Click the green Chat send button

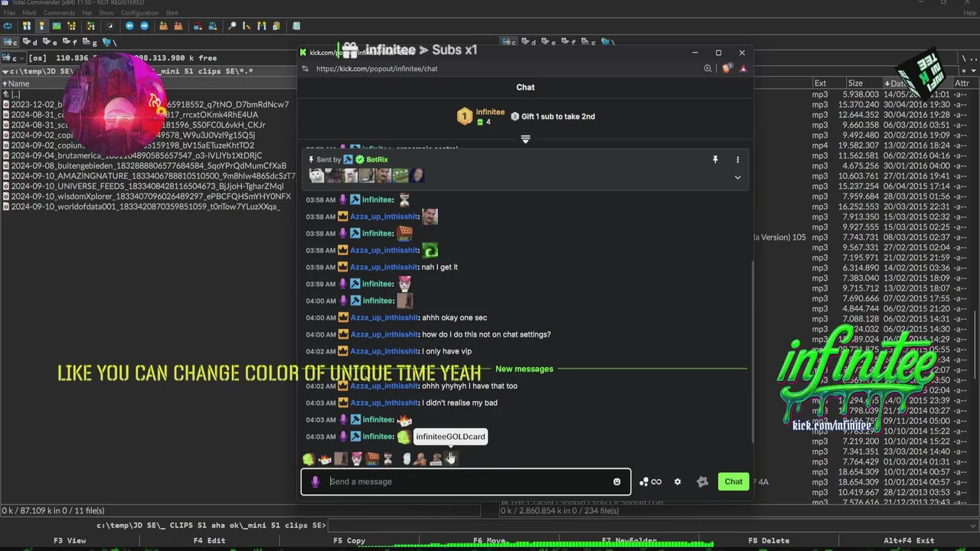(x=733, y=481)
